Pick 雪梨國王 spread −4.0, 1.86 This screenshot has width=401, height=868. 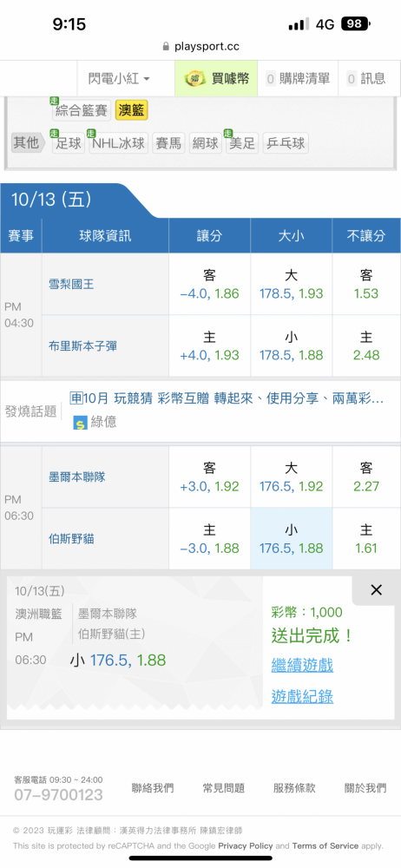pos(209,284)
